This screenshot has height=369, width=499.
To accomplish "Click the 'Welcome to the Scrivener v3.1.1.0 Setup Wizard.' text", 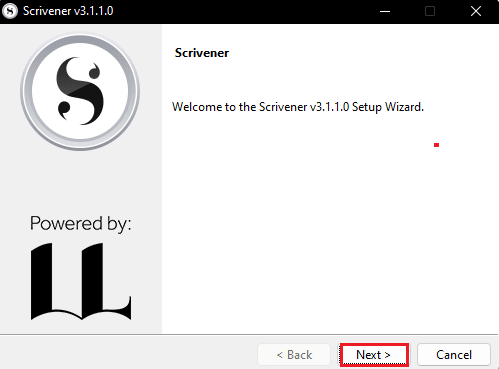I will click(x=298, y=107).
